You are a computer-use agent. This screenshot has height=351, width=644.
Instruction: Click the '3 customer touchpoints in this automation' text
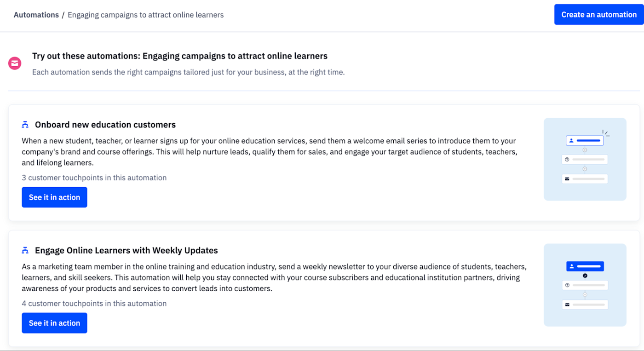(94, 178)
